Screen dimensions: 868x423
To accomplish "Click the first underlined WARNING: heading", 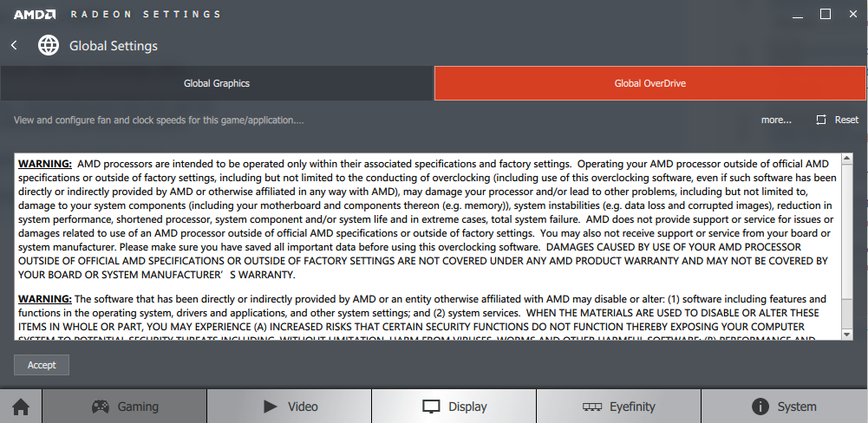I will [45, 164].
